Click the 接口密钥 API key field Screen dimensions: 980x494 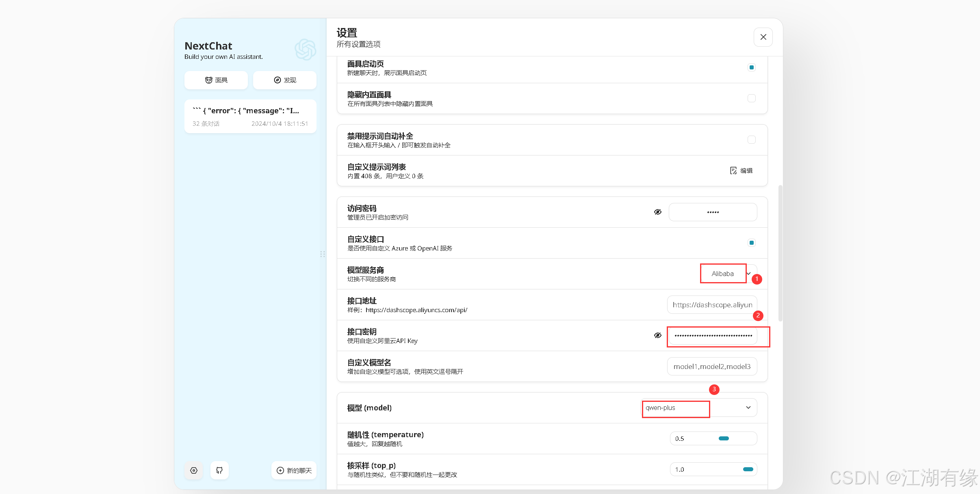tap(713, 336)
